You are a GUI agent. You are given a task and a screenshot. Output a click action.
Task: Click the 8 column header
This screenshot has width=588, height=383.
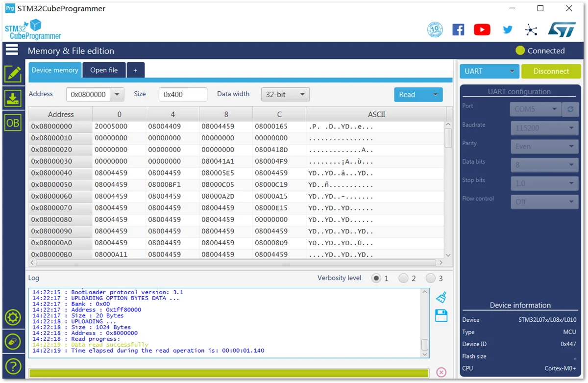pyautogui.click(x=226, y=114)
